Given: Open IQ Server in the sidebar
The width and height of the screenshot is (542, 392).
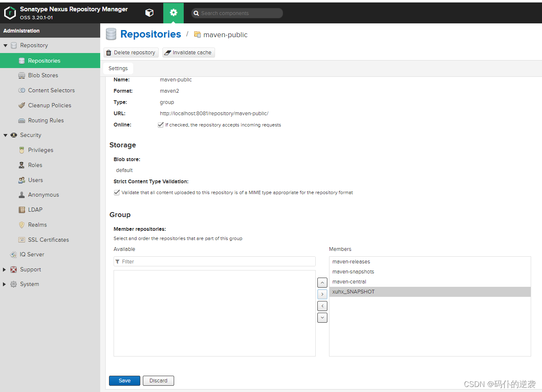Looking at the screenshot, I should click(50, 255).
